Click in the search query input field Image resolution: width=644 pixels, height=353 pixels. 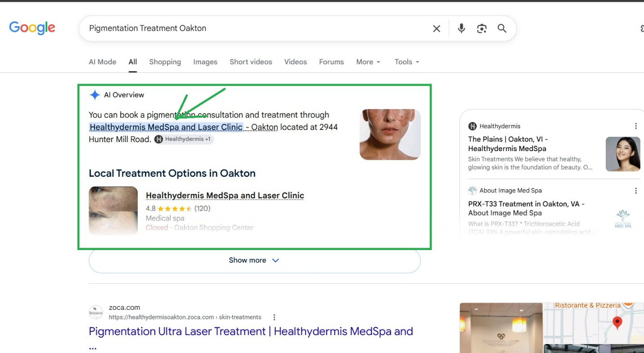[x=257, y=28]
